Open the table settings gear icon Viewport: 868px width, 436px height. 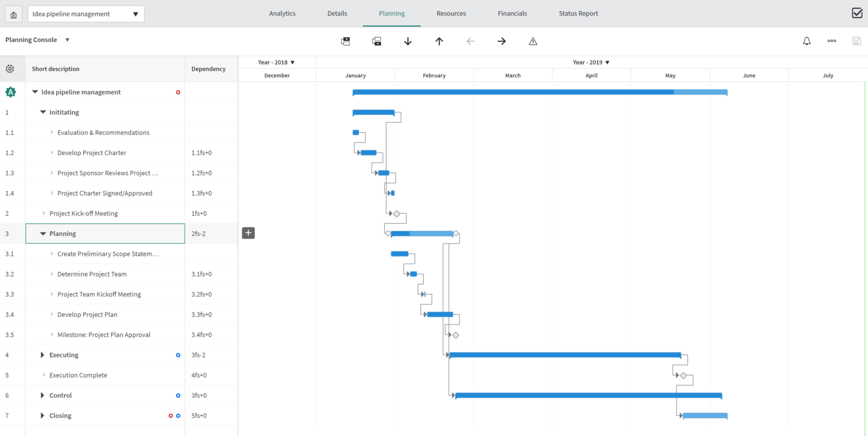[10, 68]
